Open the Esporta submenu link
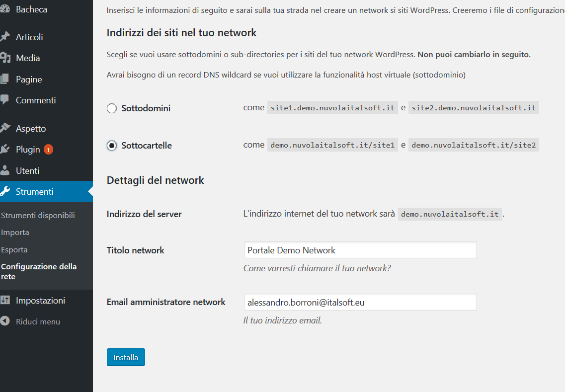This screenshot has width=565, height=392. [x=14, y=250]
